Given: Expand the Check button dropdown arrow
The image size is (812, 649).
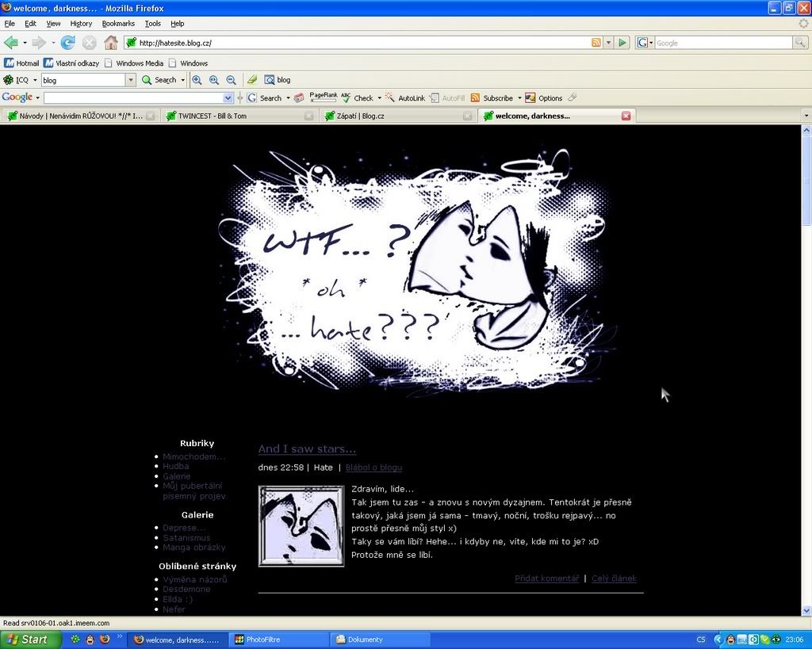Looking at the screenshot, I should pos(380,97).
